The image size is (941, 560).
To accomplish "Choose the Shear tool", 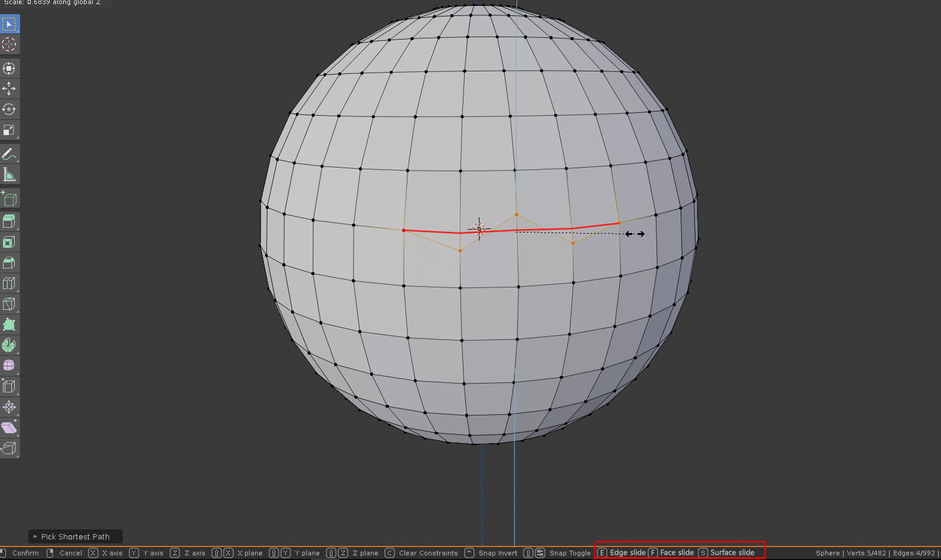I will 9,428.
